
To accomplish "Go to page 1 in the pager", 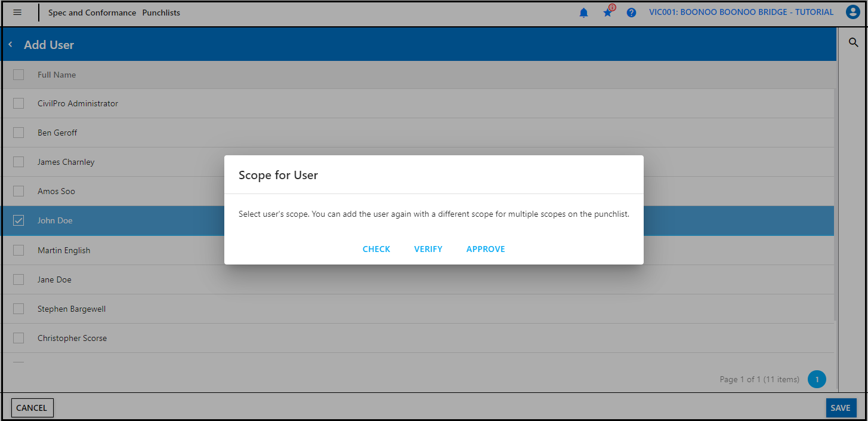I will coord(817,379).
